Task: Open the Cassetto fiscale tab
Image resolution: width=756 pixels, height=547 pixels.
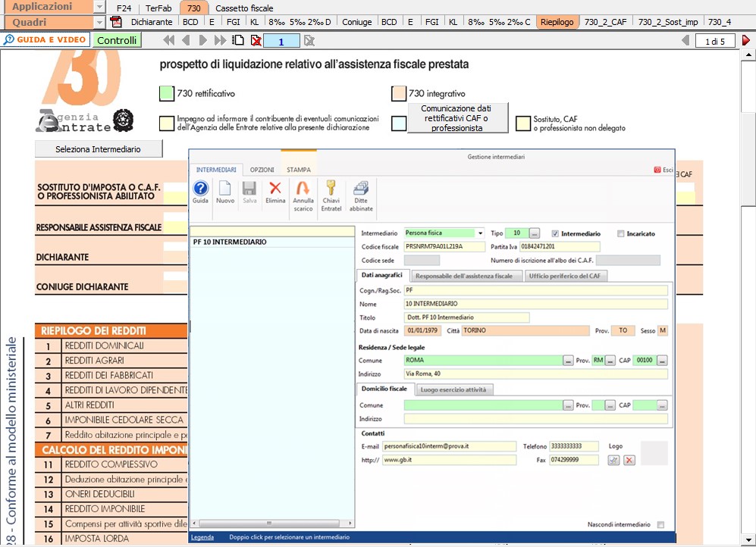Action: (244, 8)
